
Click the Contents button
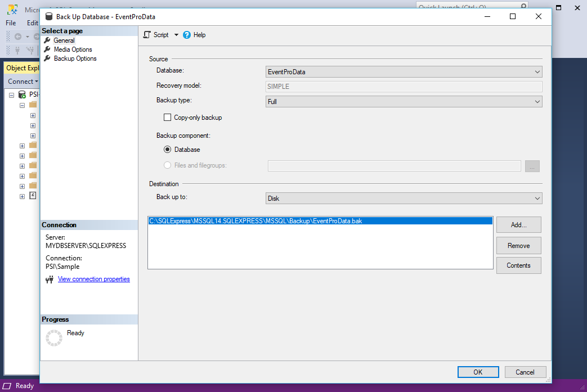tap(518, 265)
